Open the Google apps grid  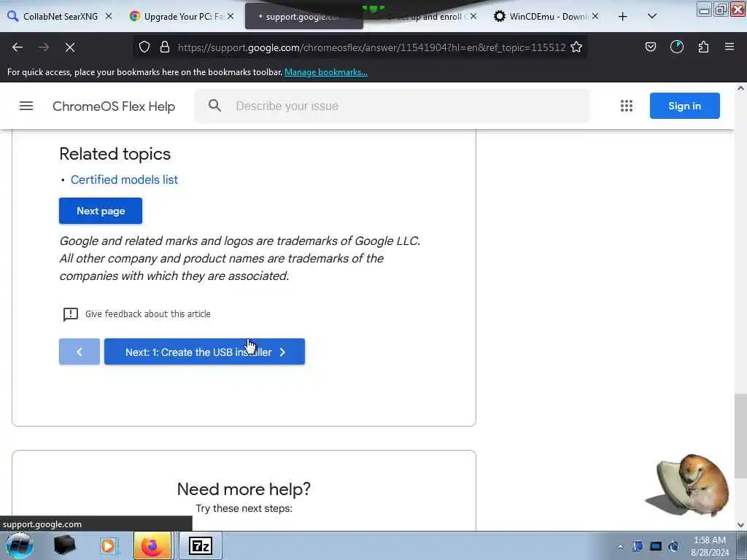(627, 106)
